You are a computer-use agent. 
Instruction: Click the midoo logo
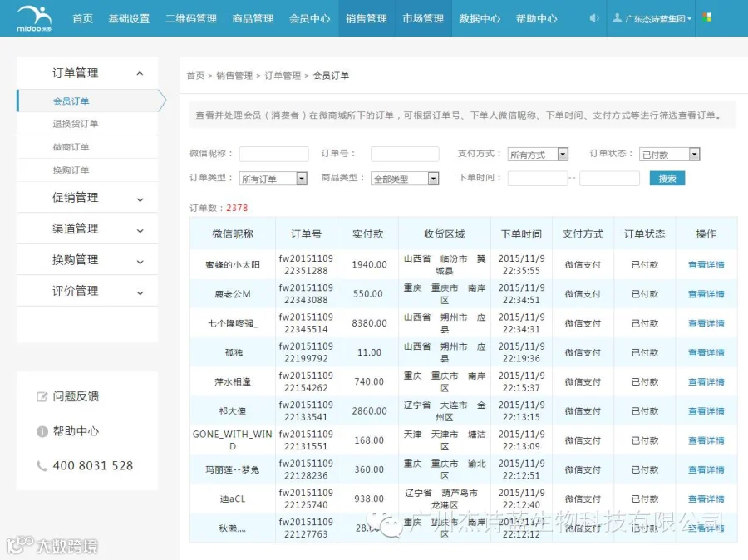pyautogui.click(x=34, y=18)
